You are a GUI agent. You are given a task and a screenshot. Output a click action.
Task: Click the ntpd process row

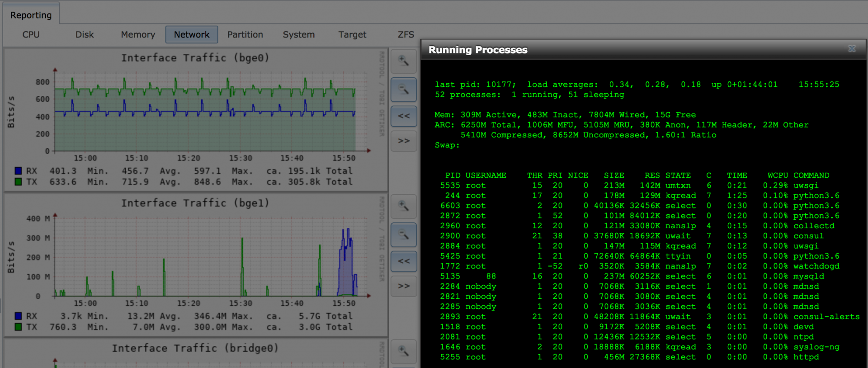627,337
